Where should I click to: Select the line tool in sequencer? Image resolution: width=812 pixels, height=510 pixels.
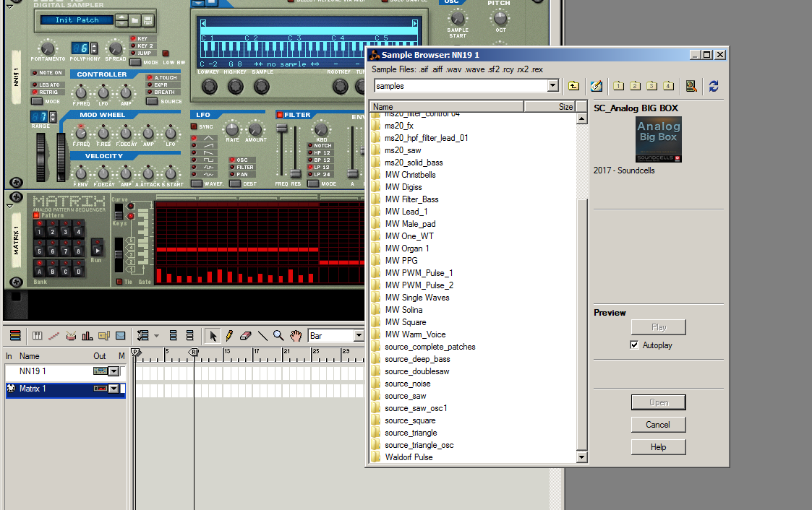pos(262,336)
